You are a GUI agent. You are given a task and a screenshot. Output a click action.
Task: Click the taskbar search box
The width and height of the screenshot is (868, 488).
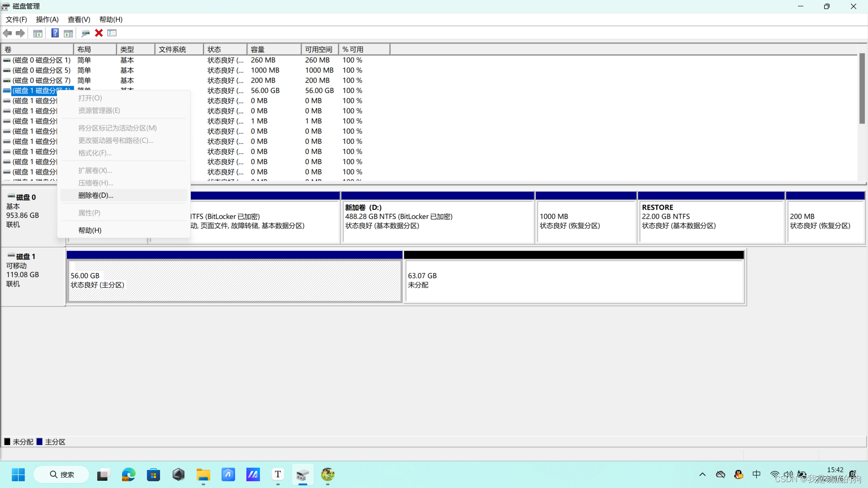click(x=61, y=474)
